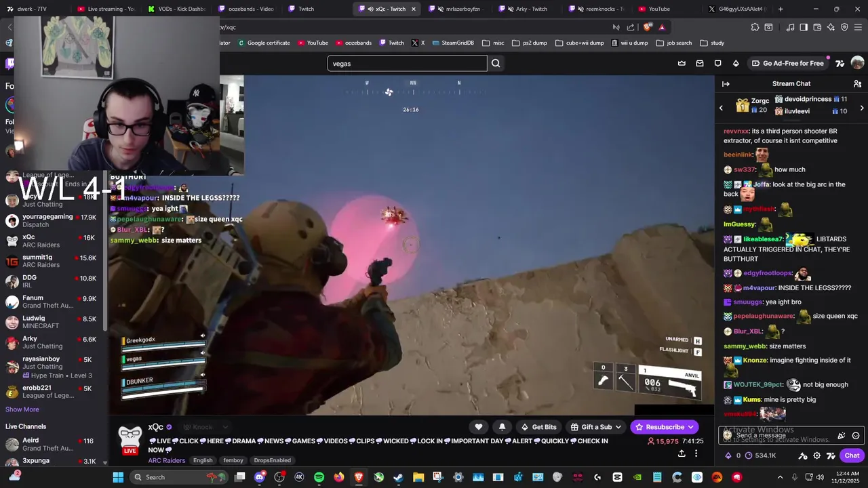Click the Brave Rewards triangle icon

pos(662,27)
